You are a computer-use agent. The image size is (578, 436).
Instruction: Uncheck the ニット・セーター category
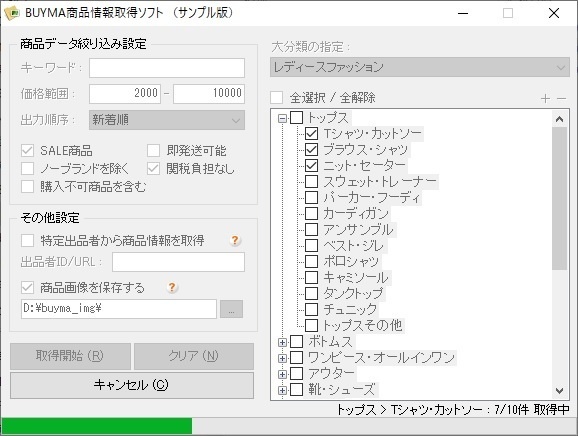pyautogui.click(x=311, y=165)
